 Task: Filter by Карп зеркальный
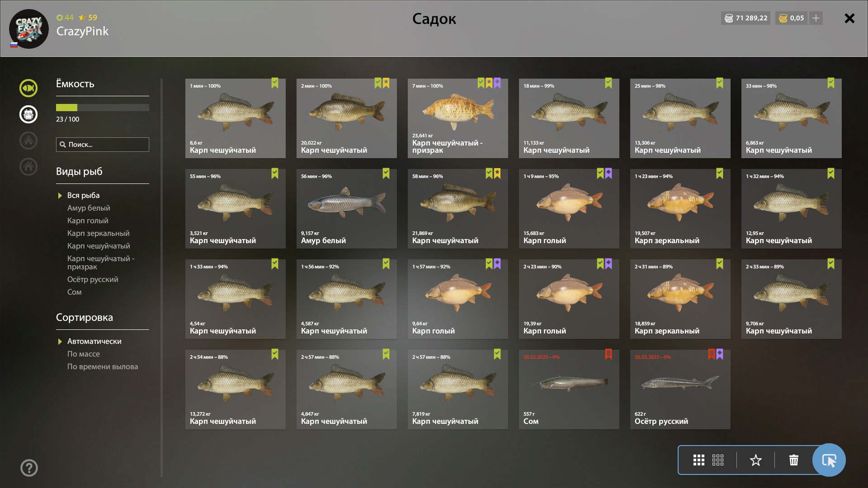pos(99,233)
